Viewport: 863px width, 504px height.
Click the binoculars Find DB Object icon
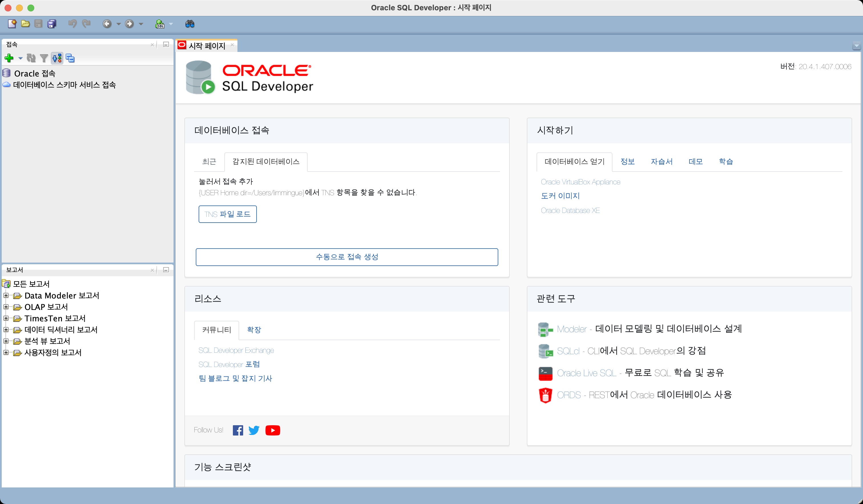(x=190, y=24)
